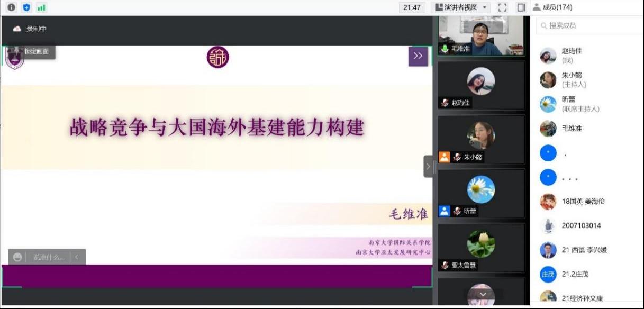Click the purple double-arrow button on the slide
Viewport: 644px width, 309px height.
click(418, 56)
